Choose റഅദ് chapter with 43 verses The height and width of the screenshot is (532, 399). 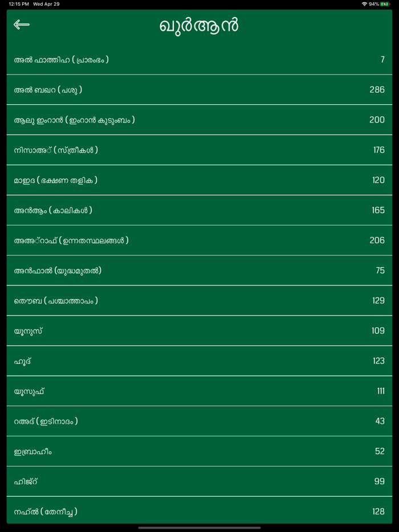199,421
